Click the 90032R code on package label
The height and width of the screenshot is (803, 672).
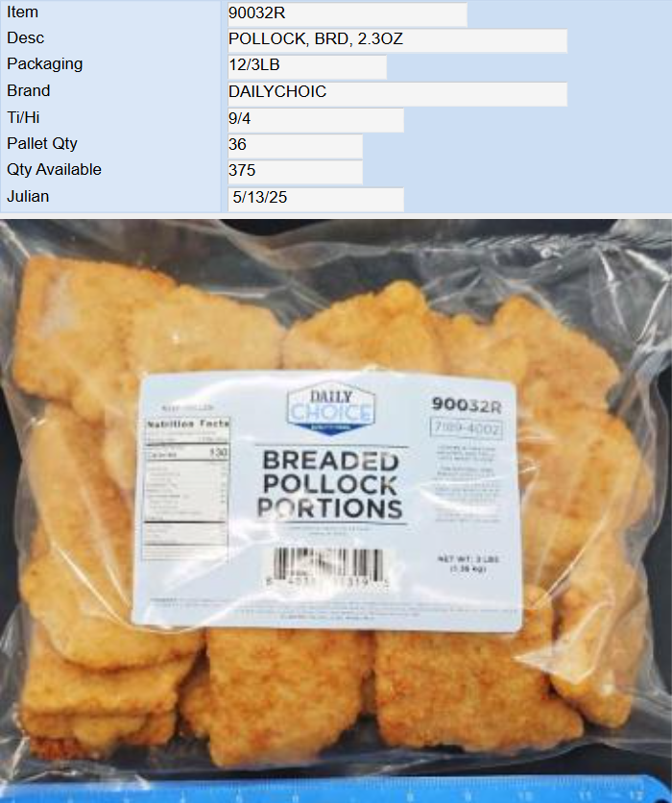(467, 404)
